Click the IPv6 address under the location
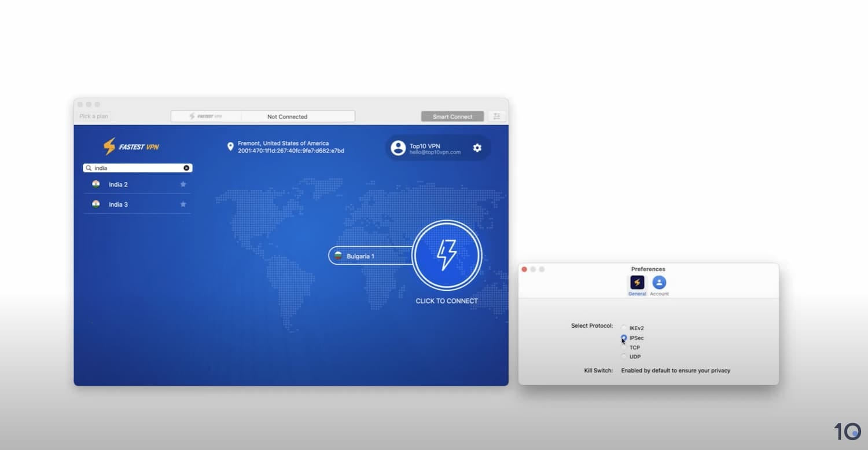Screen dimensions: 868x450 click(291, 151)
